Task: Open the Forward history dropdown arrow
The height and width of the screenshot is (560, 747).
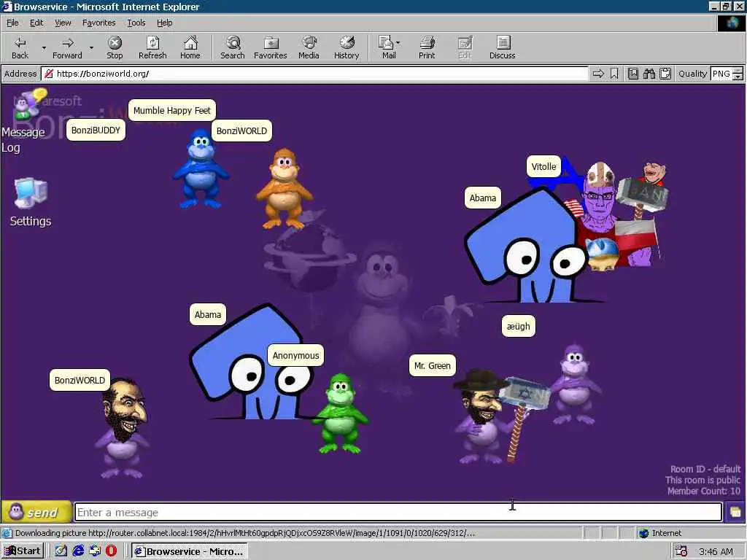Action: click(91, 47)
